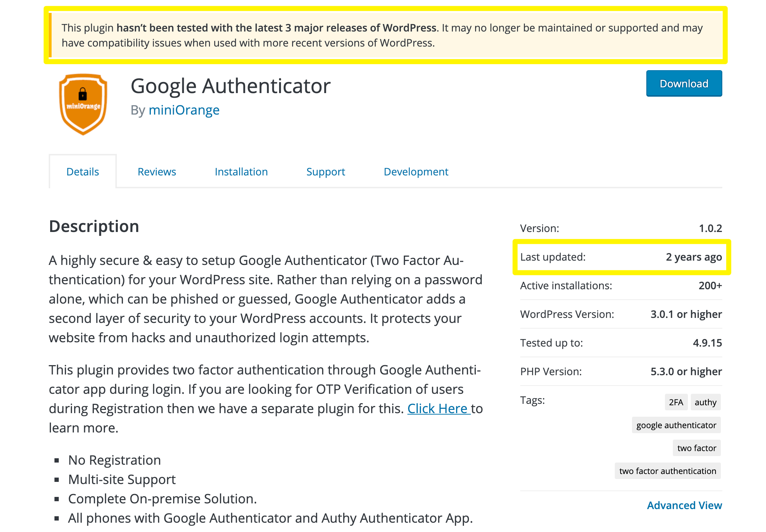The height and width of the screenshot is (532, 766).
Task: Click 'Complete On-premise Solution.' list item
Action: click(162, 499)
